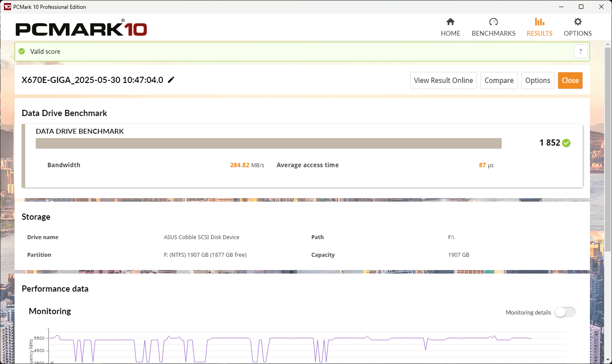Click the question mark help button
Viewport: 612px width, 364px height.
tap(581, 51)
